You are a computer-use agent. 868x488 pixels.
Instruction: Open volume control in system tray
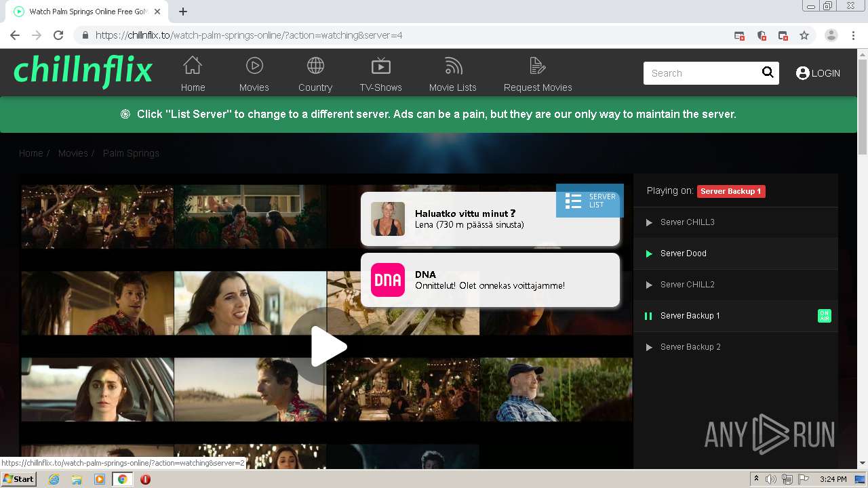coord(771,479)
